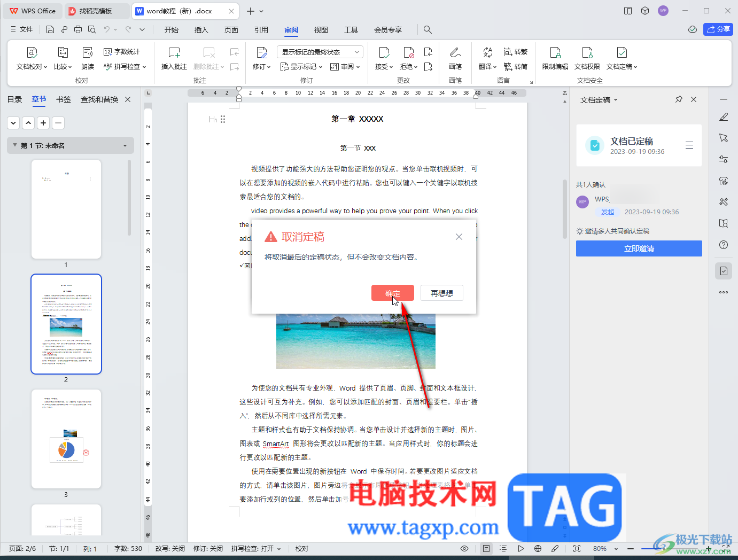738x560 pixels.
Task: Confirm with the 确定 button
Action: pos(393,293)
